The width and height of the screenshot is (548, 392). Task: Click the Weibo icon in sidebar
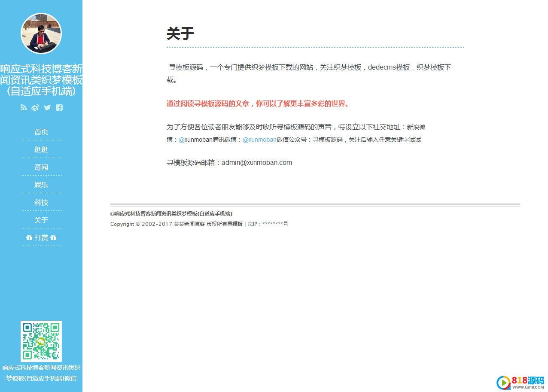coord(35,108)
